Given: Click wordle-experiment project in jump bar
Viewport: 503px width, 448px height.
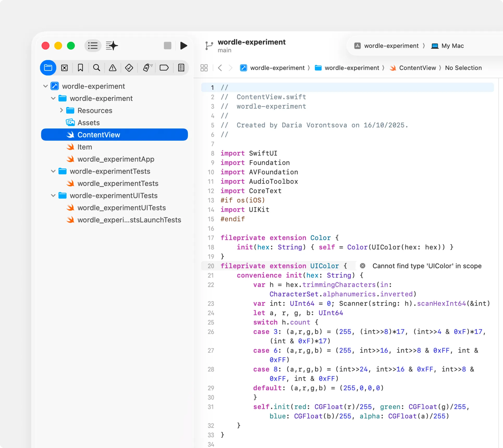Looking at the screenshot, I should point(272,68).
